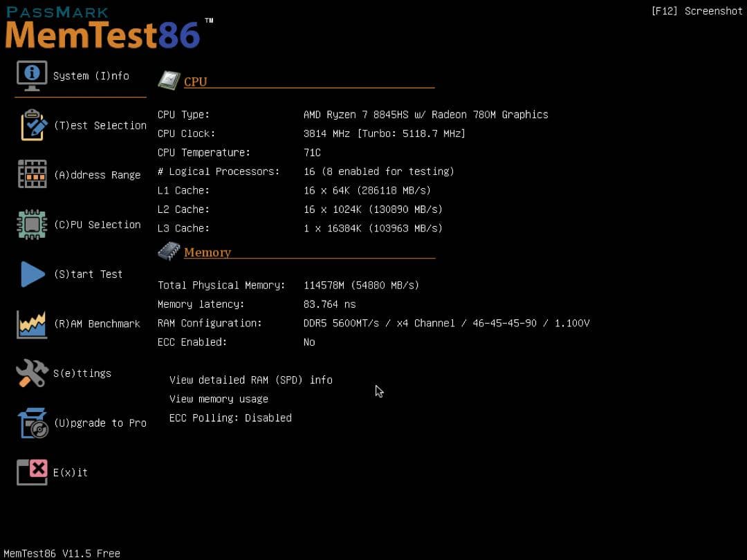Click the CPU section chip icon

tap(169, 81)
